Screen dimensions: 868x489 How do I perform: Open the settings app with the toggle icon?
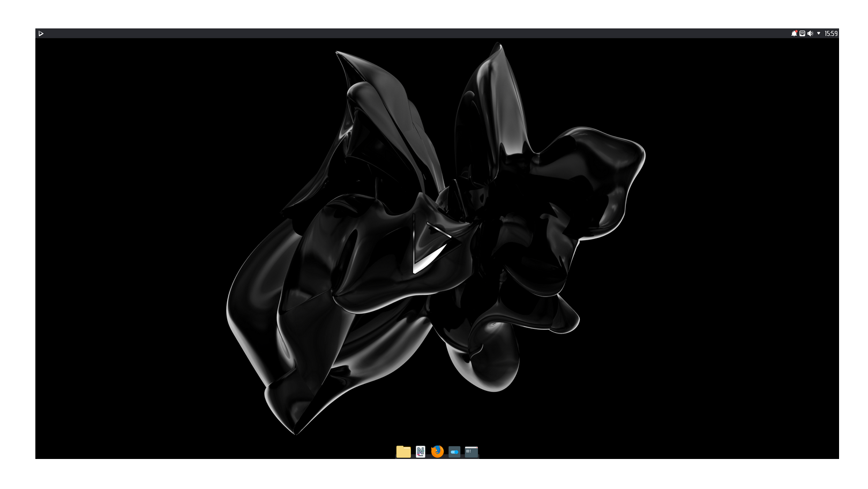(x=454, y=452)
